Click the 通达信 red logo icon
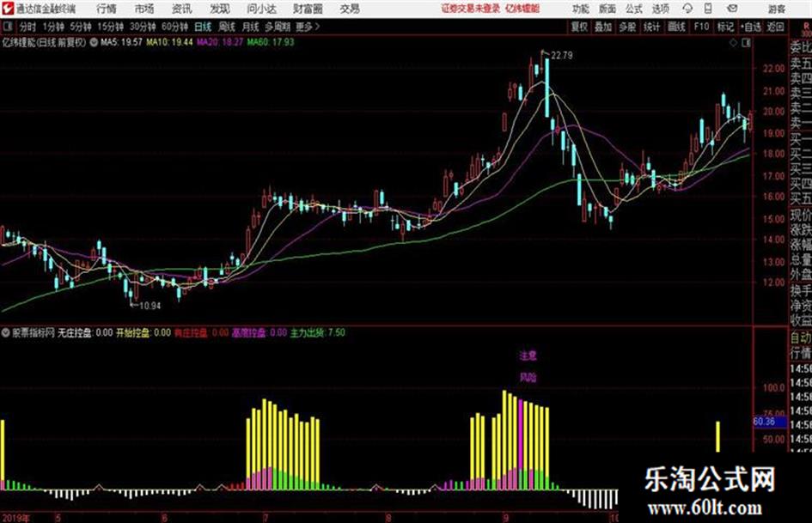This screenshot has width=812, height=523. pyautogui.click(x=8, y=9)
